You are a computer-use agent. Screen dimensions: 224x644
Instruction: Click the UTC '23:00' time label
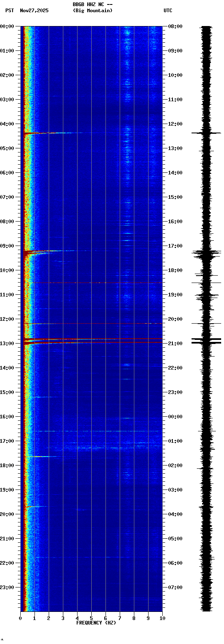click(175, 392)
